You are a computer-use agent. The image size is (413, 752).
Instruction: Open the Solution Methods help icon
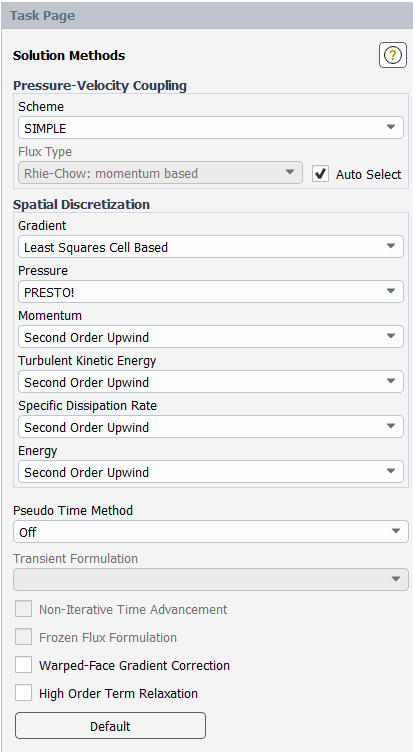click(392, 55)
